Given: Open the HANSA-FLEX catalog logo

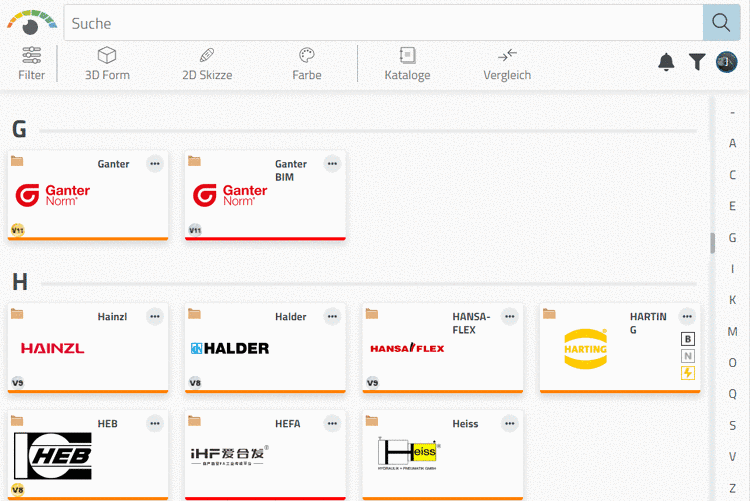Looking at the screenshot, I should pyautogui.click(x=407, y=348).
